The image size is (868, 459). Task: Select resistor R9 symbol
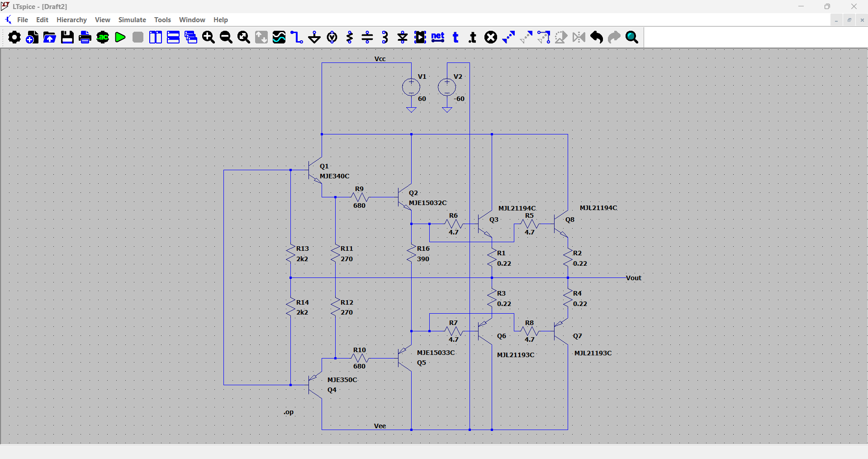point(360,197)
